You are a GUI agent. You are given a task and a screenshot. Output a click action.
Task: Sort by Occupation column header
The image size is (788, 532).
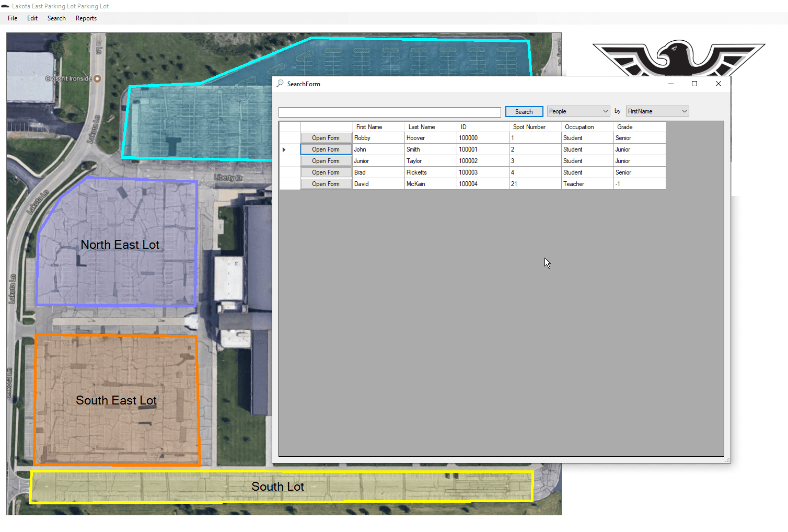[x=587, y=127]
